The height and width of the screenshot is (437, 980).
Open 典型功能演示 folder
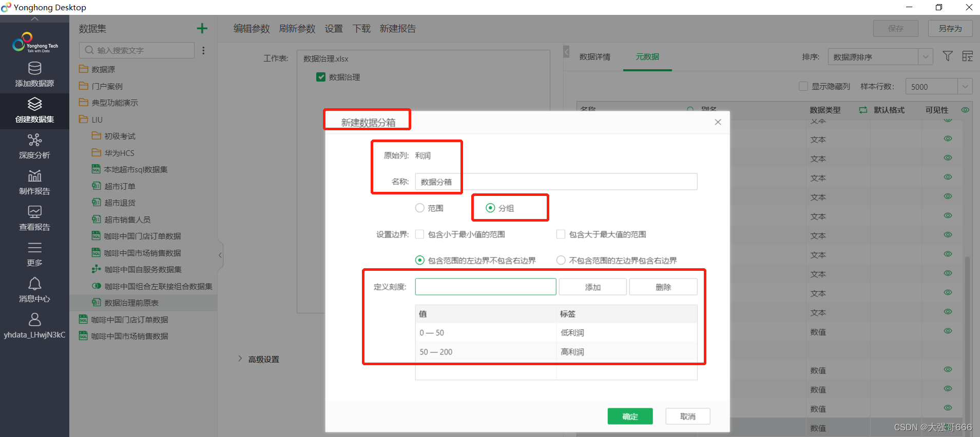pyautogui.click(x=108, y=103)
